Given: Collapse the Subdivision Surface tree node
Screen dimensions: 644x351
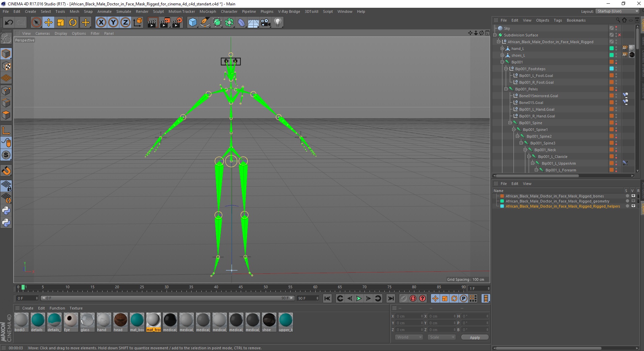Looking at the screenshot, I should (495, 35).
